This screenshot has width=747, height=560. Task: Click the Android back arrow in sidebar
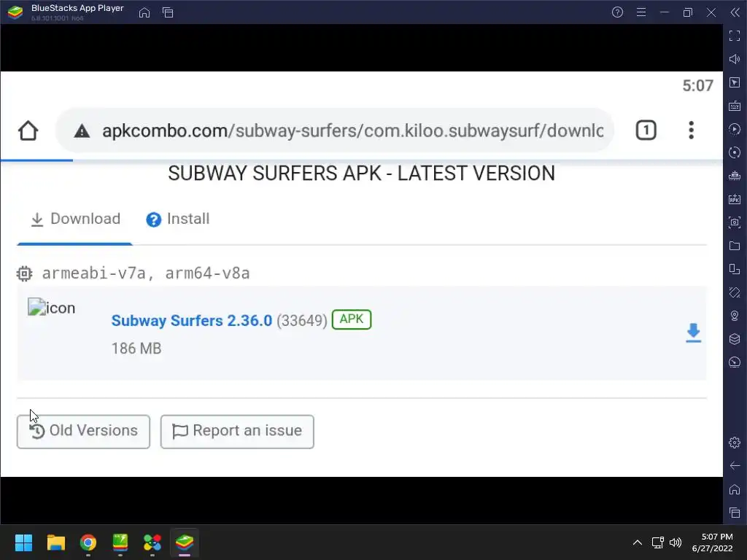pyautogui.click(x=735, y=466)
